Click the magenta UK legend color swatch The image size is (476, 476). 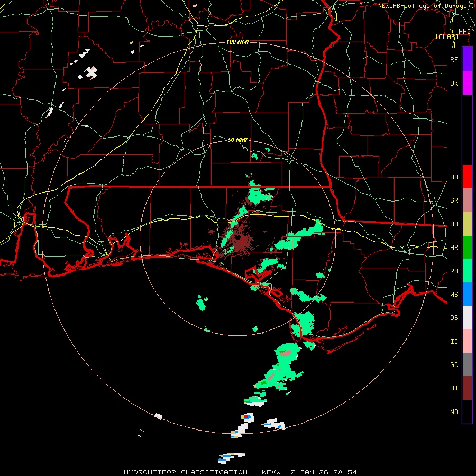pos(467,83)
